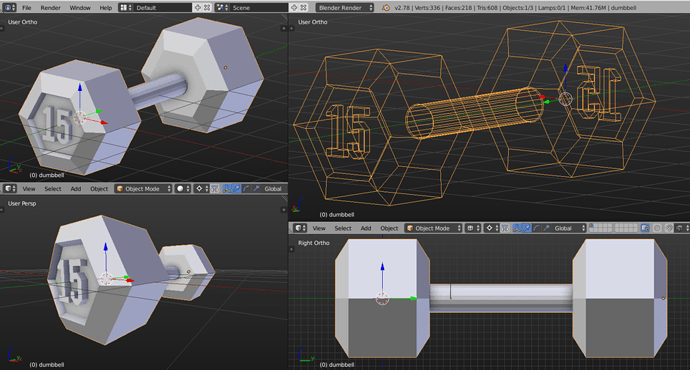Open wireframe shading selector in right viewport header
690x370 pixels.
(x=473, y=228)
